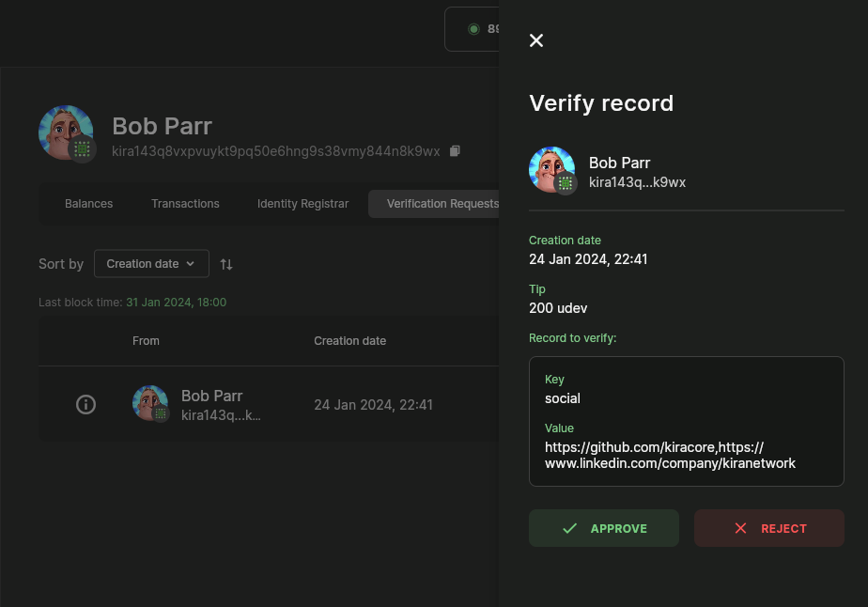The width and height of the screenshot is (868, 607).
Task: Approve the verification record
Action: [603, 528]
